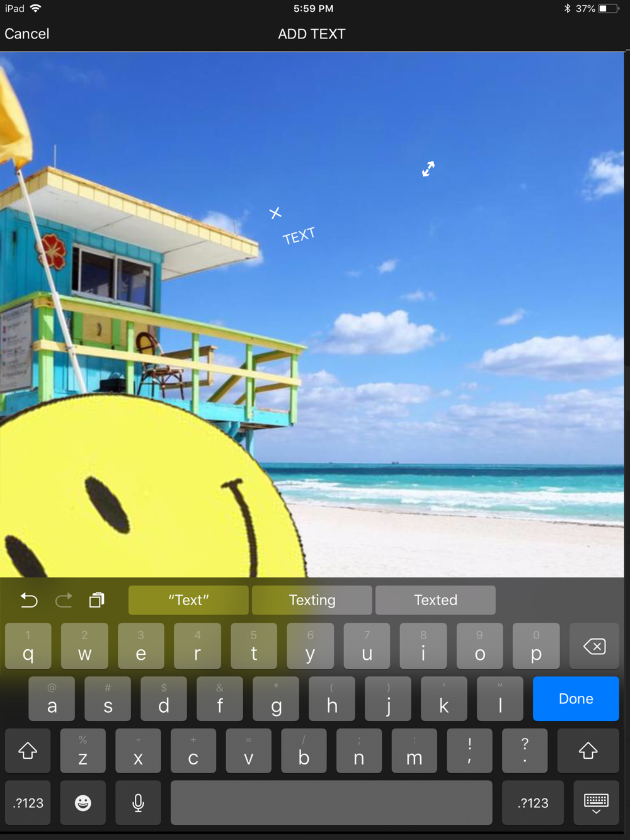Screen dimensions: 630x840
Task: Tap the ADD TEXT title
Action: tap(312, 34)
